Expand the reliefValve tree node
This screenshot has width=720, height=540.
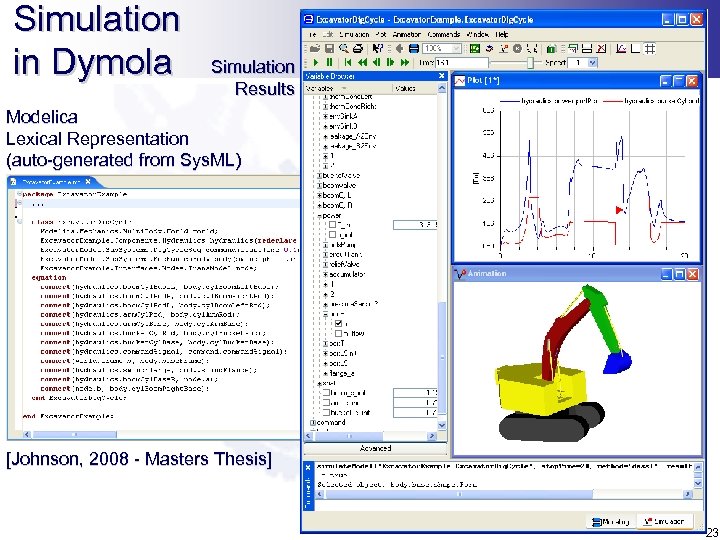pos(326,264)
